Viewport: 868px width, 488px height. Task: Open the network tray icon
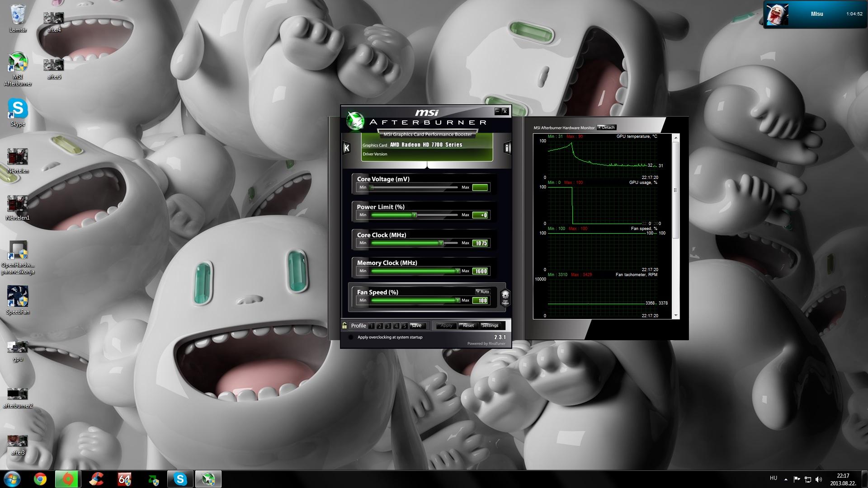[808, 479]
